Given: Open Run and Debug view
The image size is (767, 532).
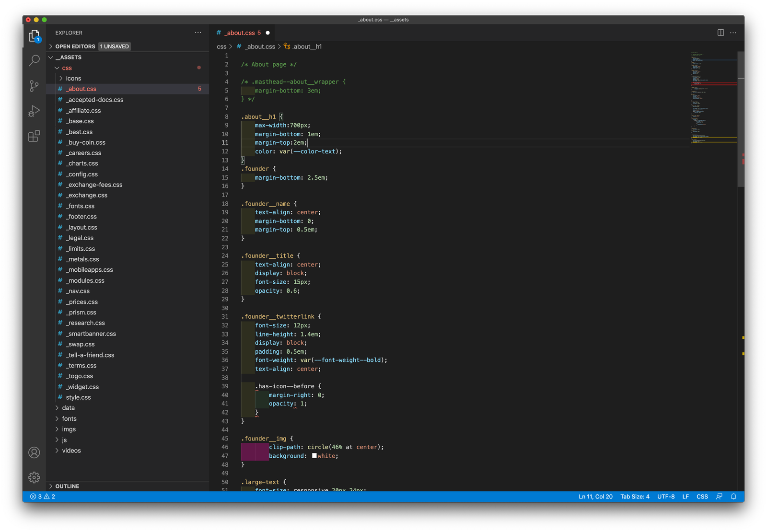Looking at the screenshot, I should pyautogui.click(x=34, y=111).
